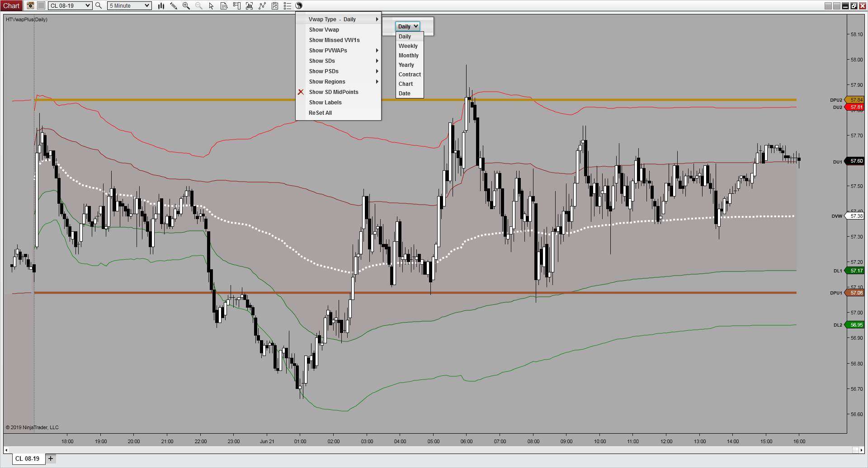The height and width of the screenshot is (468, 868).
Task: Click the red Chart title button
Action: point(11,5)
